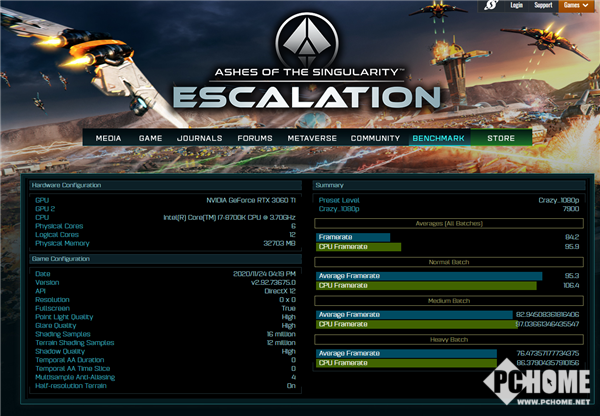Visit the Community section
The height and width of the screenshot is (416, 600).
point(376,138)
